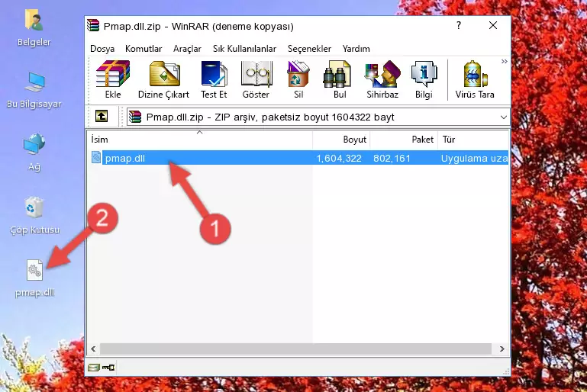Start Virüs Tara scan icon
The image size is (587, 392).
[x=475, y=79]
